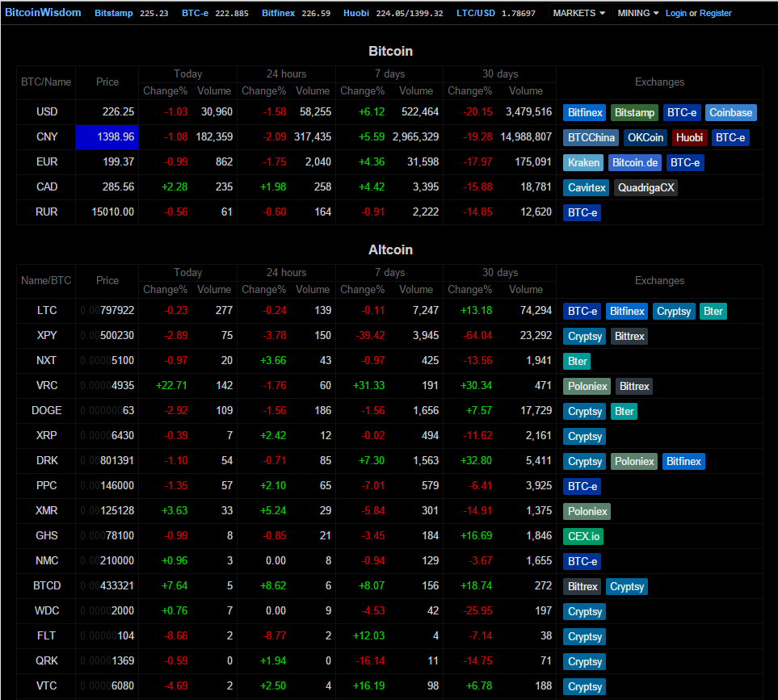Open Cryptsy exchange for LTC row
778x700 pixels.
(674, 312)
